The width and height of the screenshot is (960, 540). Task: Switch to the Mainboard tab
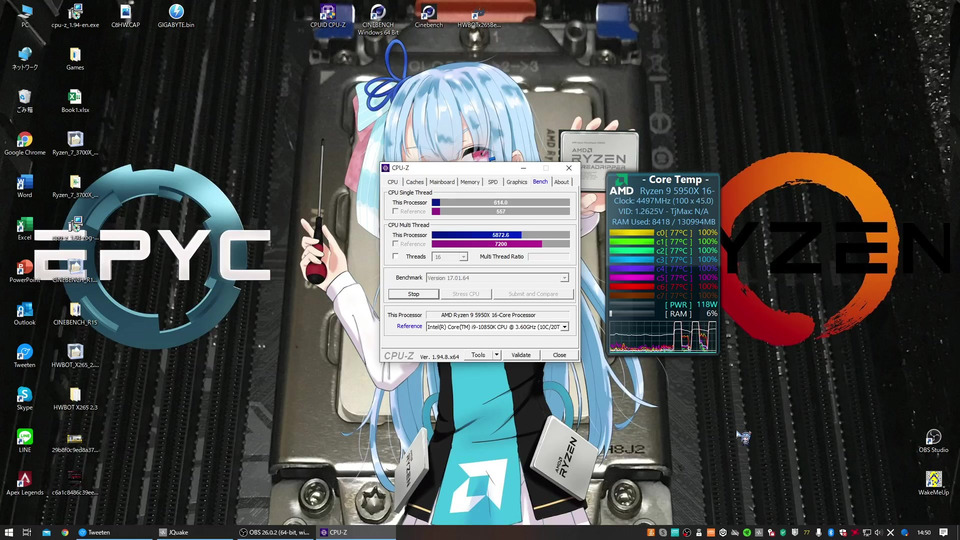442,182
